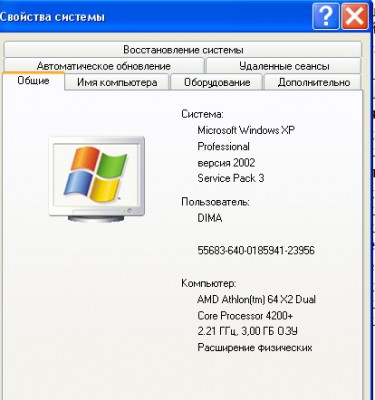375x400 pixels.
Task: Click the Professional edition text
Action: click(223, 146)
